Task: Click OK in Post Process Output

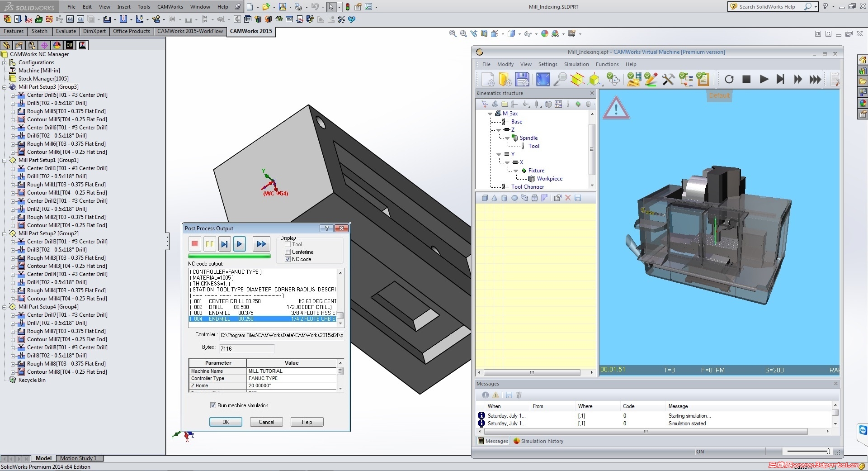Action: [226, 422]
